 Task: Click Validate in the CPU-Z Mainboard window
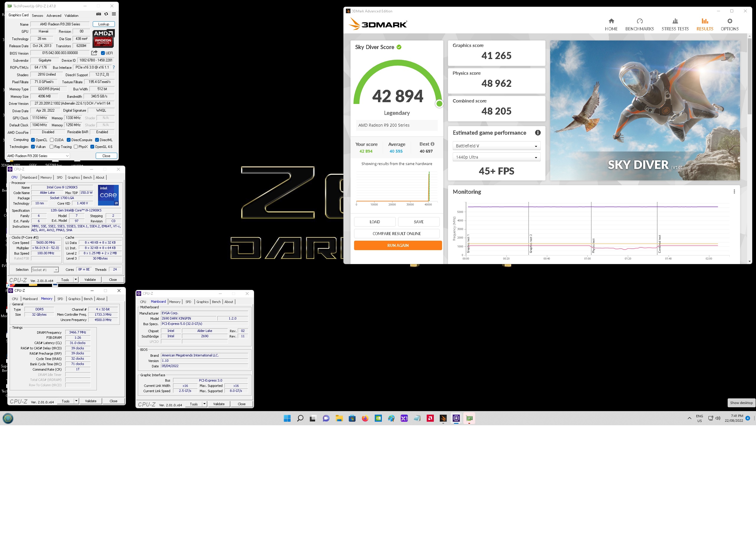(x=219, y=404)
